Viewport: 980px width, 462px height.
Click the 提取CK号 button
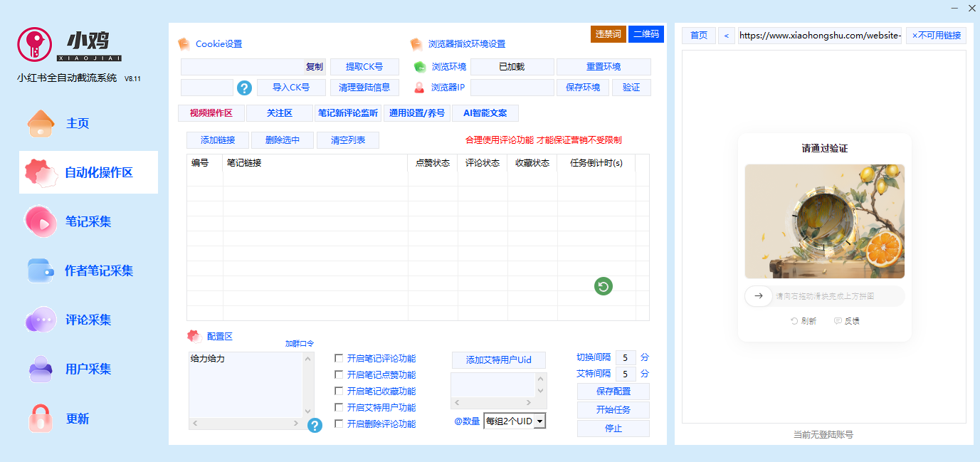(364, 66)
